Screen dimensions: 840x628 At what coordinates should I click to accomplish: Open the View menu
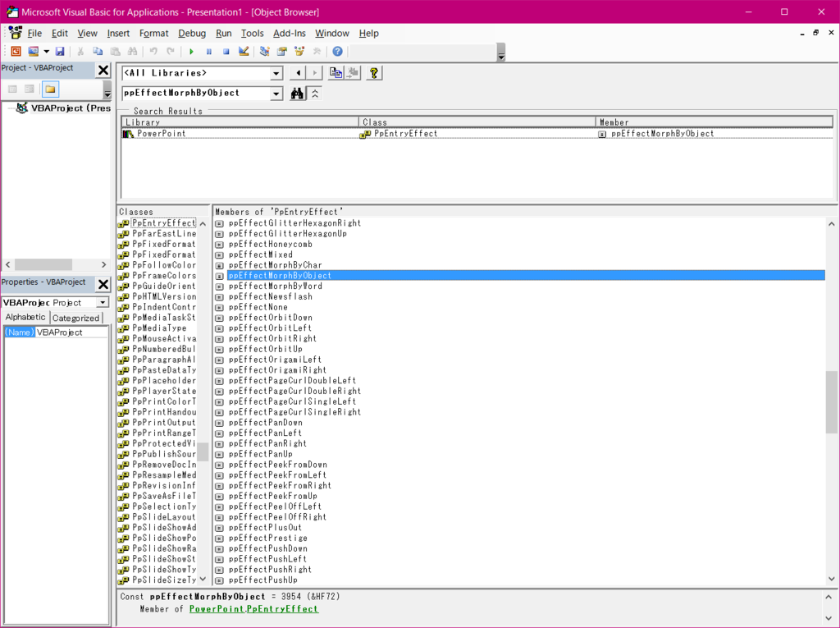point(87,34)
